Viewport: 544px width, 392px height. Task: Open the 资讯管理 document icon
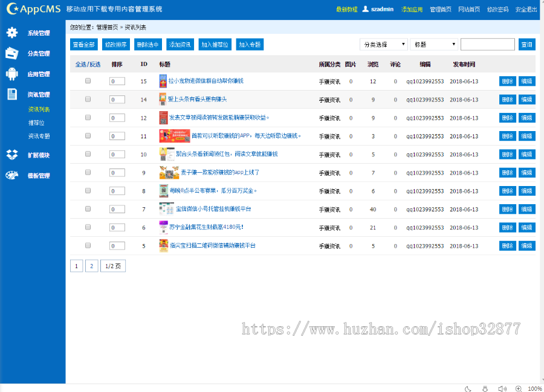click(12, 94)
